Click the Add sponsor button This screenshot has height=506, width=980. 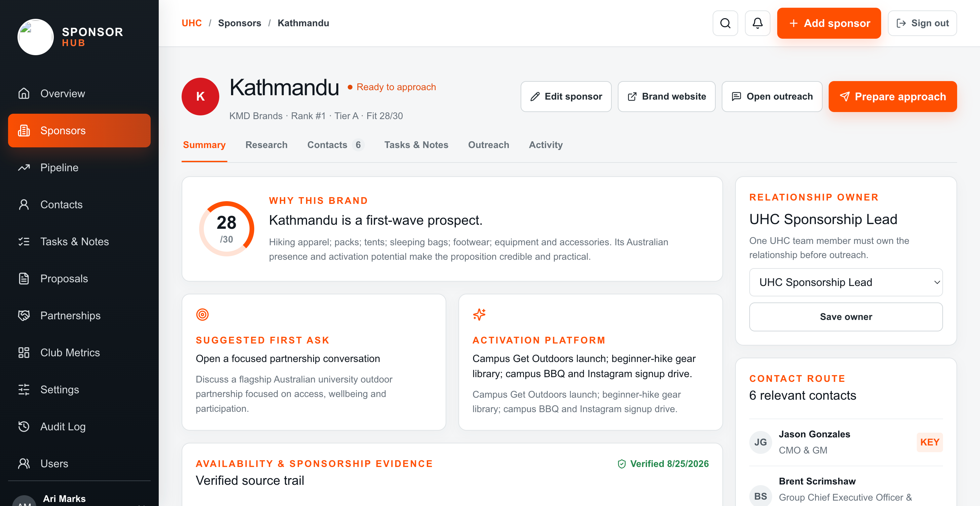829,23
